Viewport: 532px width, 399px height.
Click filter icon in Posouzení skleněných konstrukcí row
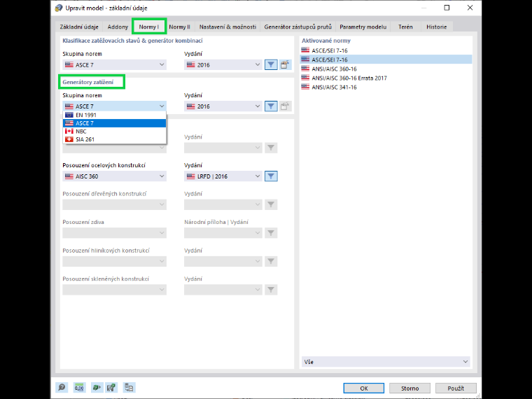click(x=271, y=290)
